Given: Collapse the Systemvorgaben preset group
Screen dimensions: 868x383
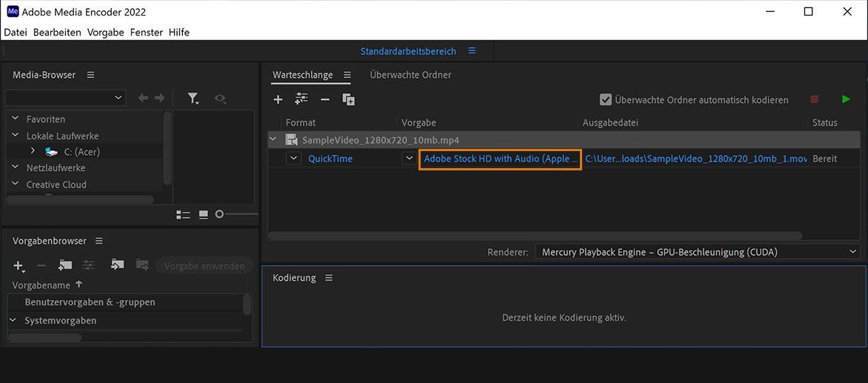Looking at the screenshot, I should (13, 320).
